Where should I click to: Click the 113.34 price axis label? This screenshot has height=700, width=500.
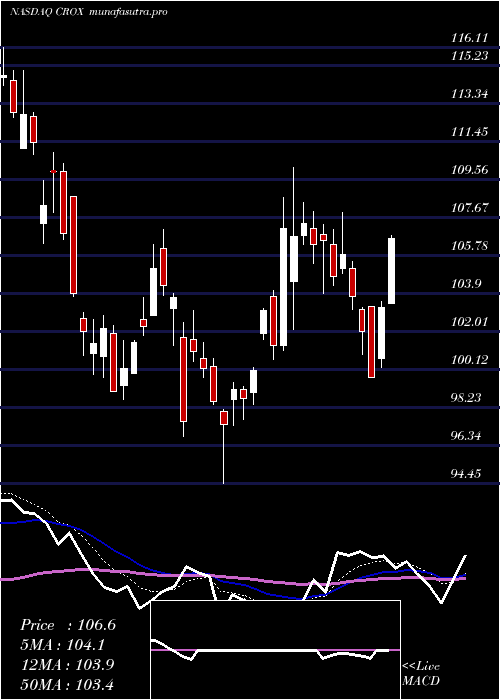coord(469,94)
